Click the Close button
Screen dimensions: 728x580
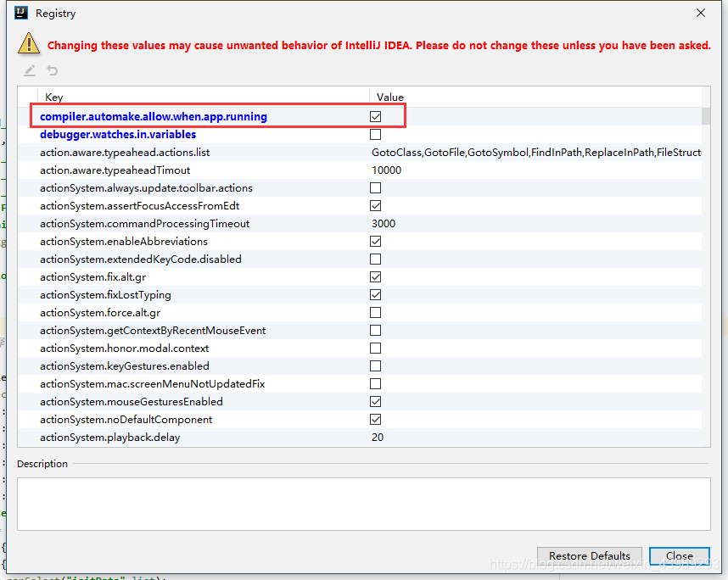[x=680, y=556]
